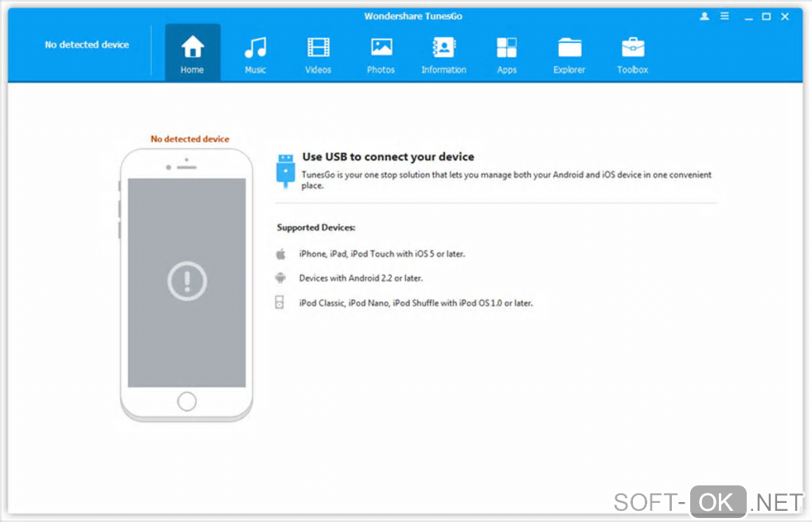This screenshot has height=522, width=812.
Task: Click 'Devices with Android 2.2 or later.' text
Action: click(361, 278)
